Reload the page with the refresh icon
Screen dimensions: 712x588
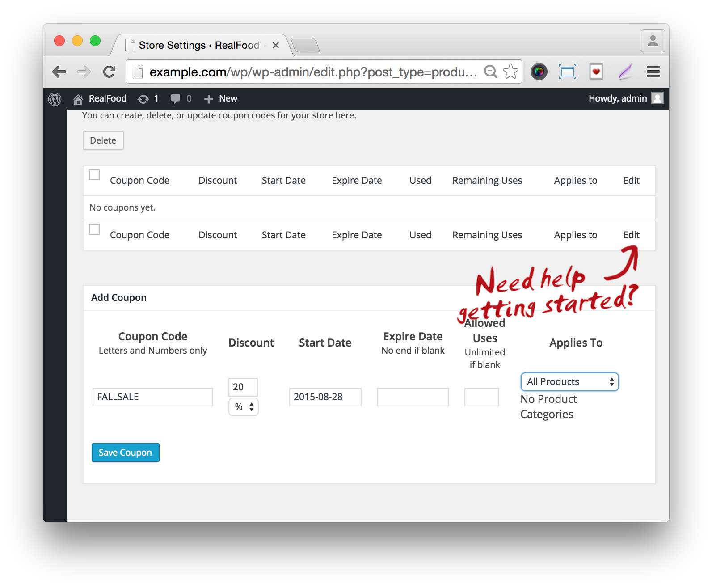coord(109,72)
